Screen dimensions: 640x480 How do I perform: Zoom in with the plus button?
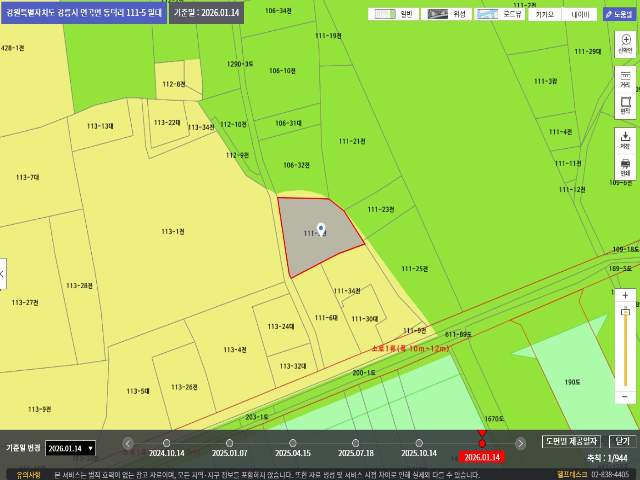pos(625,296)
